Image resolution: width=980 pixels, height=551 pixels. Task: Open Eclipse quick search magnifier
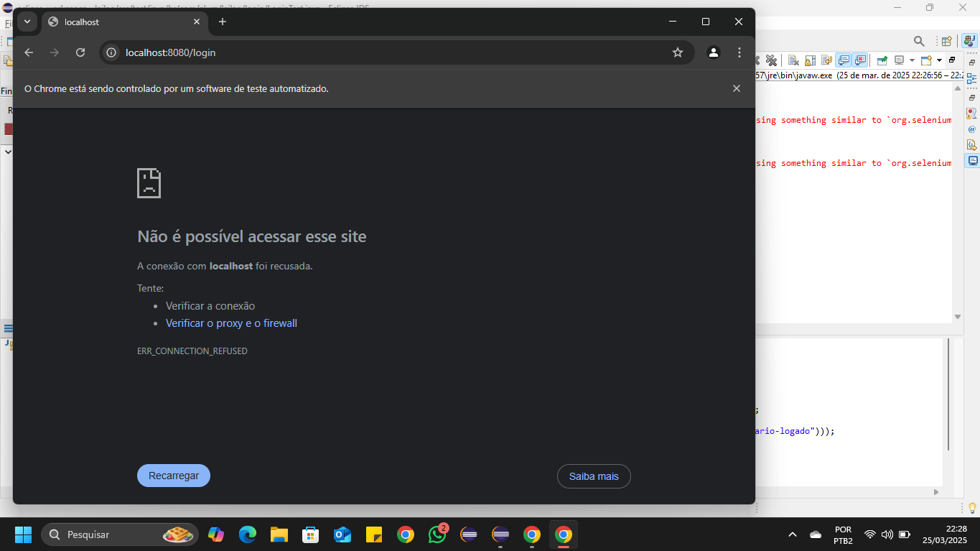(919, 41)
